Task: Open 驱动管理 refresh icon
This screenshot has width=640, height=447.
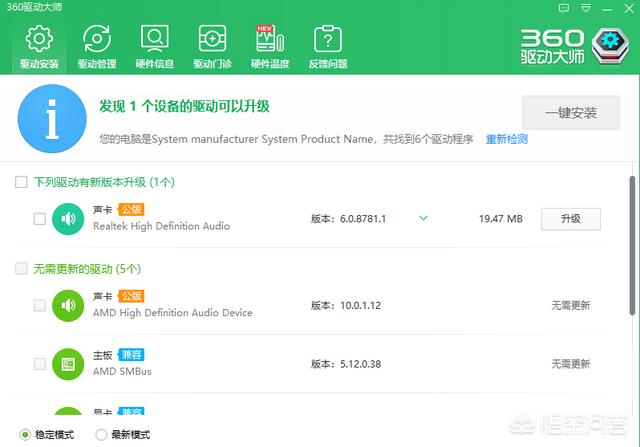Action: 97,40
